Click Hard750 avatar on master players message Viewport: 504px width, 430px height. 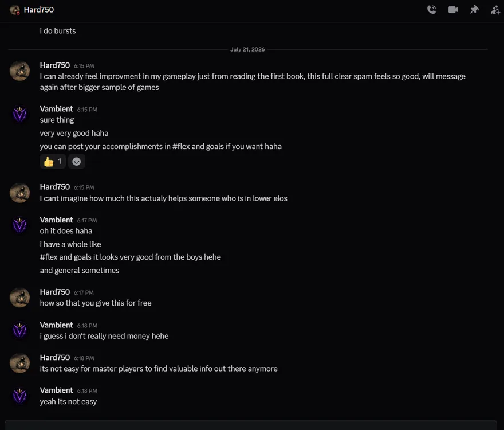19,363
